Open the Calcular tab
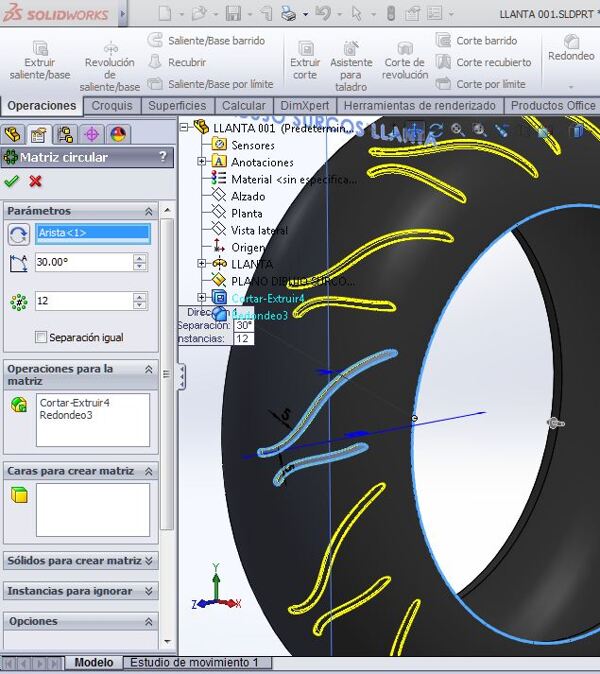This screenshot has width=600, height=674. click(x=244, y=106)
